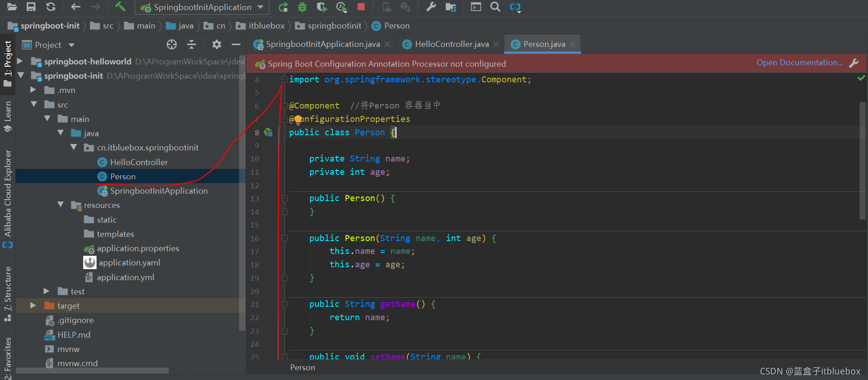The image size is (868, 380).
Task: Navigate forward with the right arrow
Action: click(x=95, y=7)
